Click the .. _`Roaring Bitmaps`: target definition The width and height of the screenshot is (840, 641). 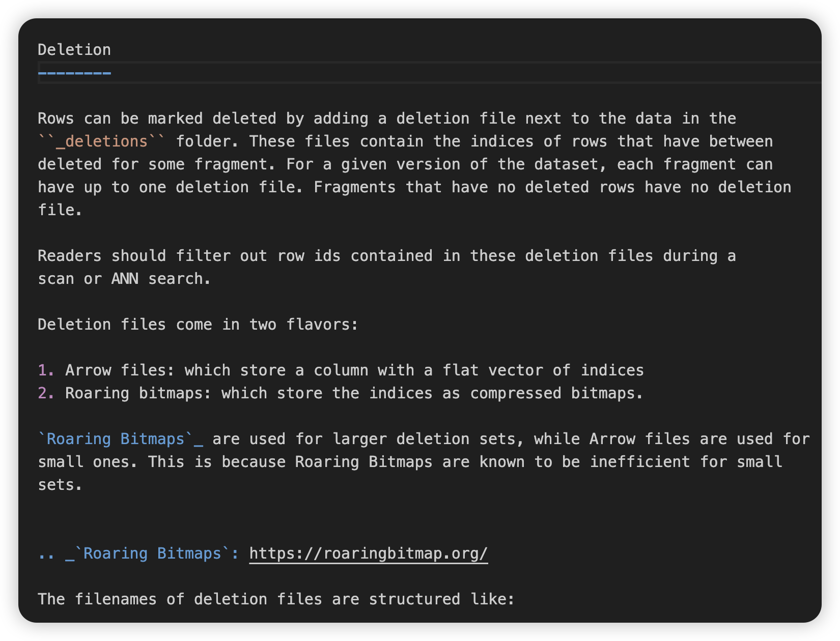click(x=138, y=553)
